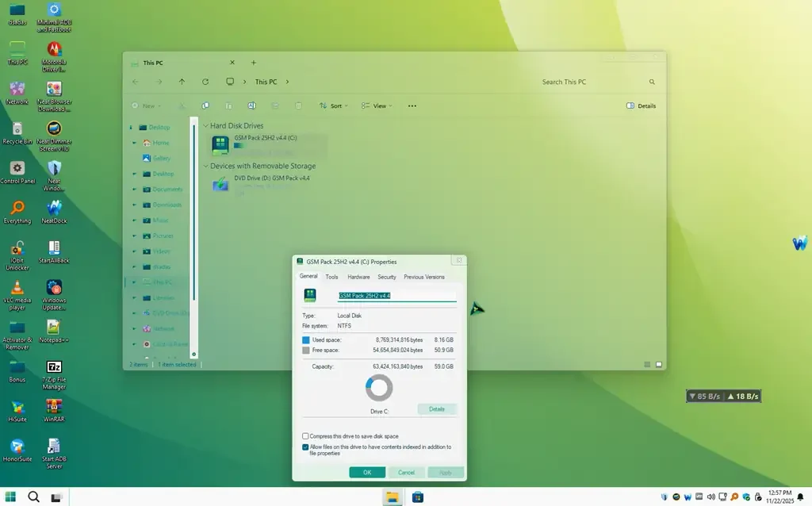Click the Paste icon in the toolbar
The height and width of the screenshot is (506, 812).
(x=228, y=105)
